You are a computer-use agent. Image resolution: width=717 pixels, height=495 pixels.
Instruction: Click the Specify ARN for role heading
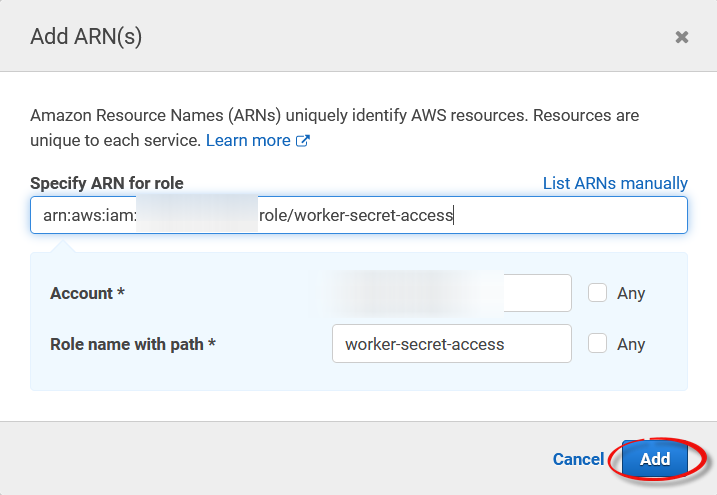pyautogui.click(x=107, y=183)
